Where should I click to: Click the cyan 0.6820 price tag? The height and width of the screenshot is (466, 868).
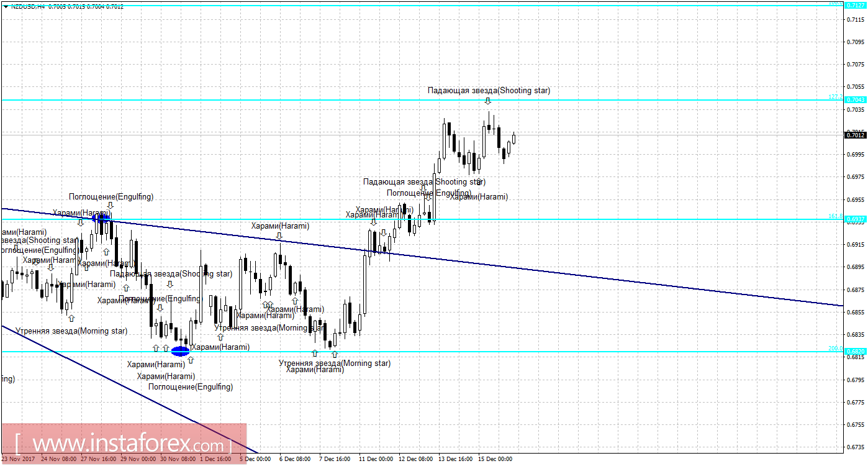pos(855,351)
